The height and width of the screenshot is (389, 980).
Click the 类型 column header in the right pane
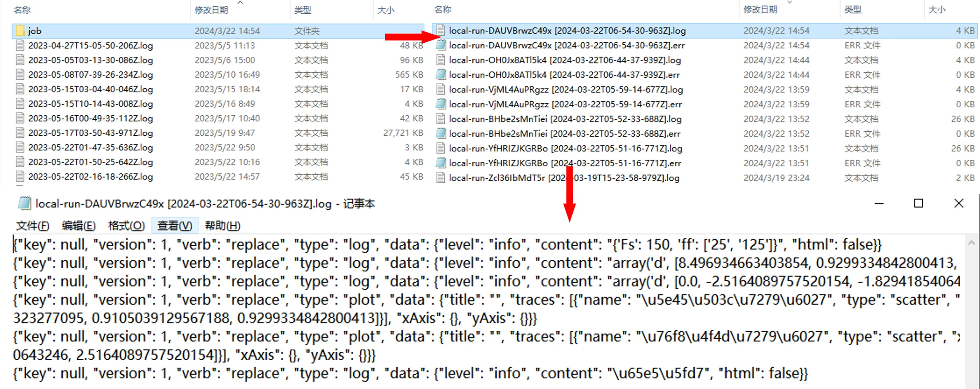[x=852, y=10]
